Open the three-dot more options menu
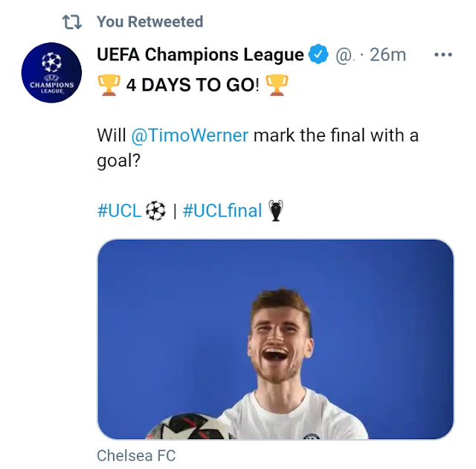This screenshot has height=469, width=476. click(x=443, y=55)
